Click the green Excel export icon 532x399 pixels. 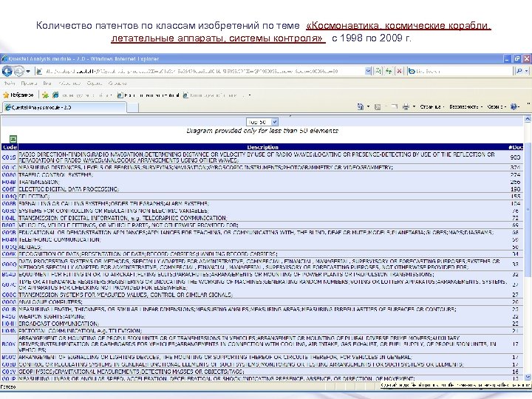(13, 139)
